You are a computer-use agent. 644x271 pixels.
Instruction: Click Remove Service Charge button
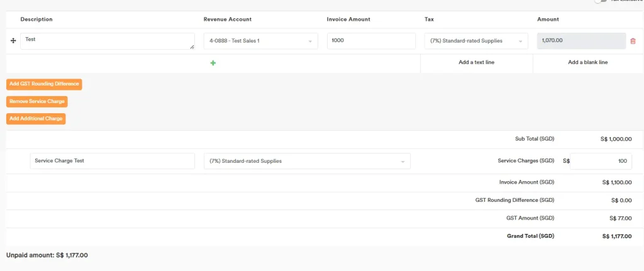click(36, 101)
